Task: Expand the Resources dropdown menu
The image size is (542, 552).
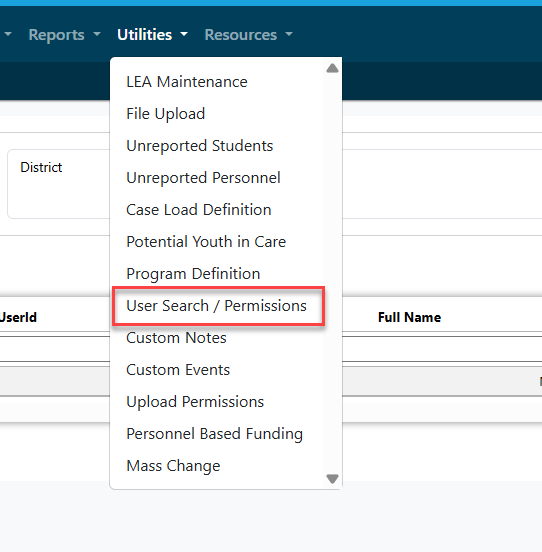Action: coord(248,34)
